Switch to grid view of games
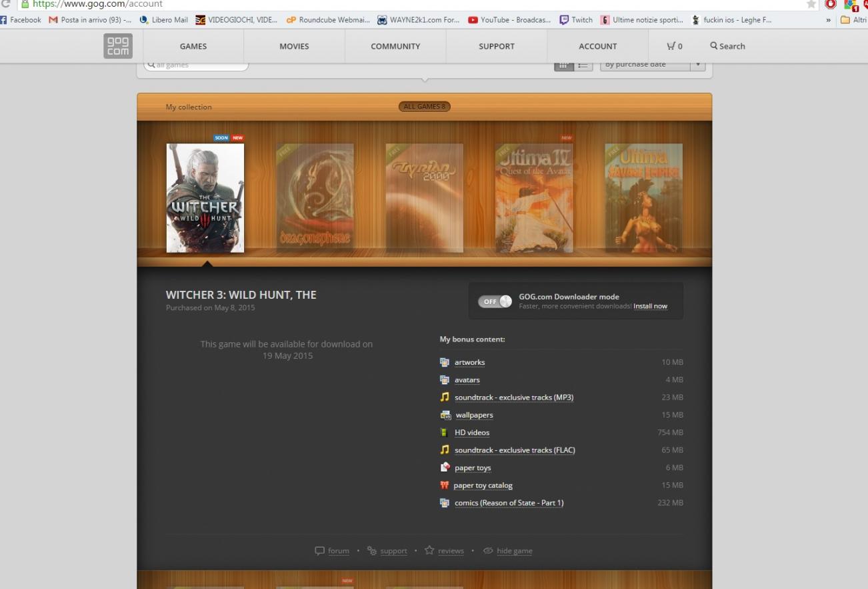Image resolution: width=868 pixels, height=589 pixels. point(564,65)
